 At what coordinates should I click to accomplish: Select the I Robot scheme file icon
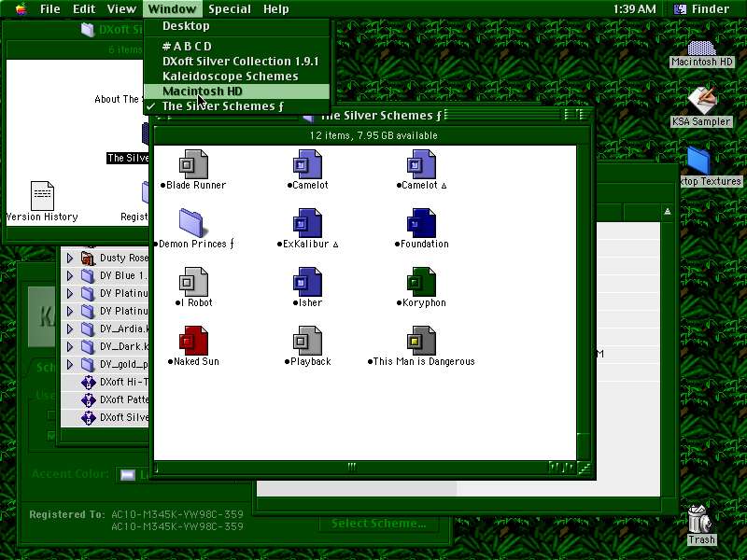[x=193, y=282]
